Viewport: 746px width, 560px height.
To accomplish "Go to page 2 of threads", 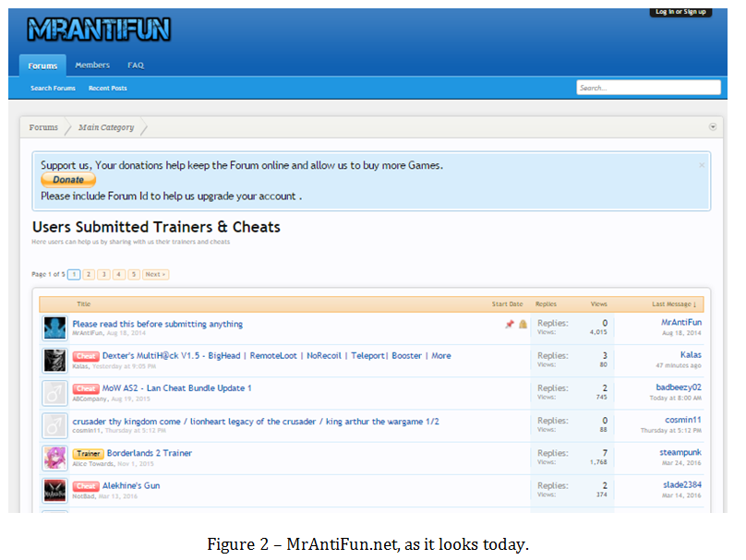I will [89, 274].
